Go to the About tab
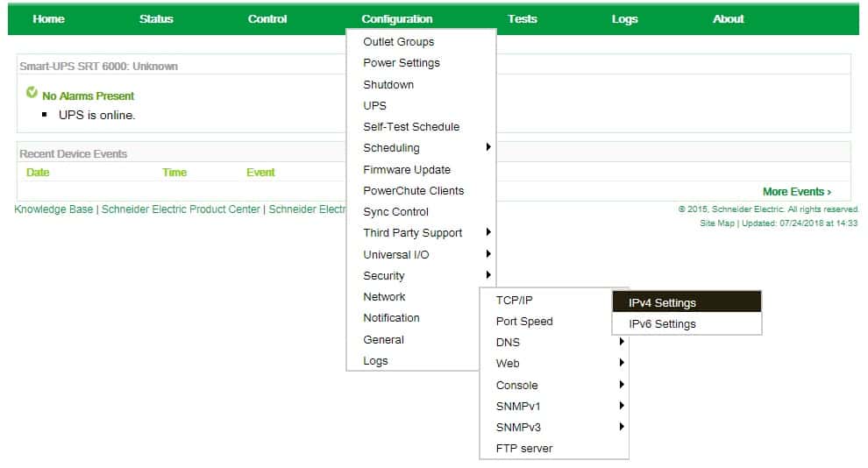This screenshot has height=468, width=868. tap(728, 19)
